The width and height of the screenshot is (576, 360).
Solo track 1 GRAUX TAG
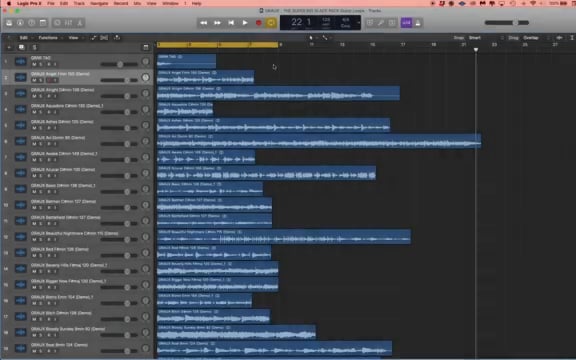(41, 64)
